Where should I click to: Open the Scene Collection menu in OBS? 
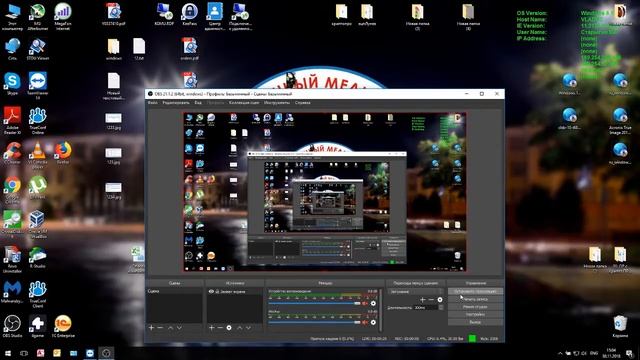tap(244, 103)
